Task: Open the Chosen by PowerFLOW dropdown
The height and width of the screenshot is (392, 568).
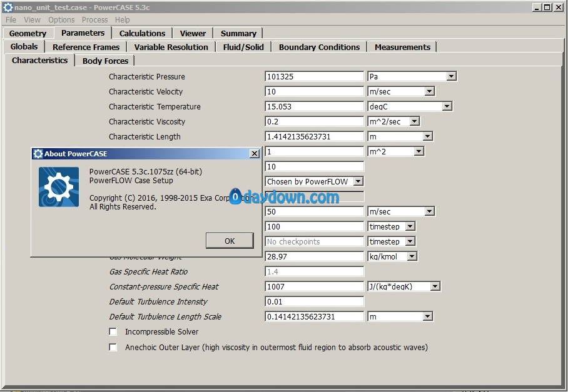Action: [x=358, y=181]
